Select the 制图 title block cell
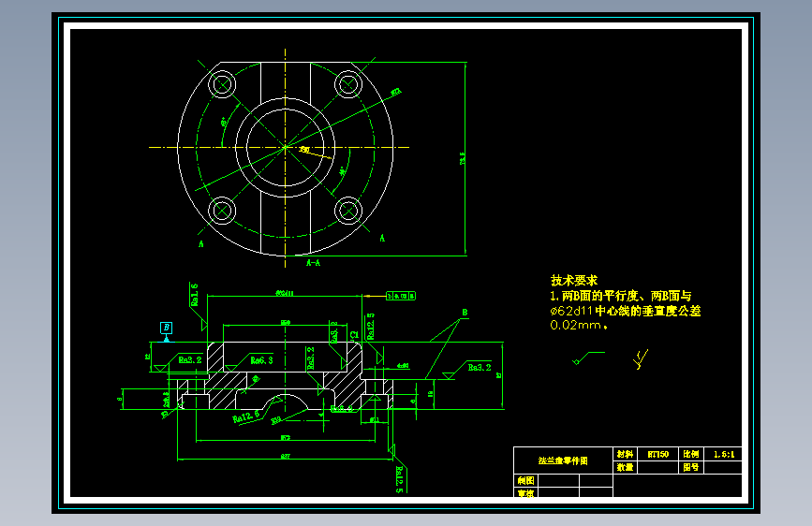812x526 pixels. pos(525,480)
